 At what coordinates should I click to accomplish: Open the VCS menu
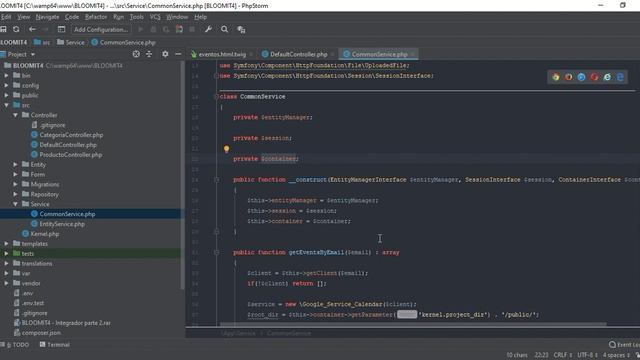tap(155, 17)
